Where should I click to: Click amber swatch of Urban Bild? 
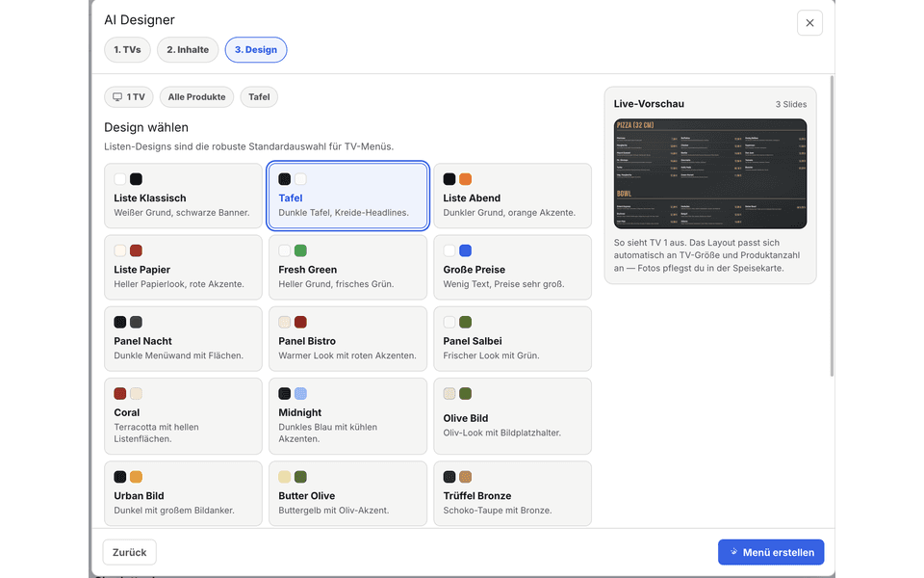tap(136, 477)
